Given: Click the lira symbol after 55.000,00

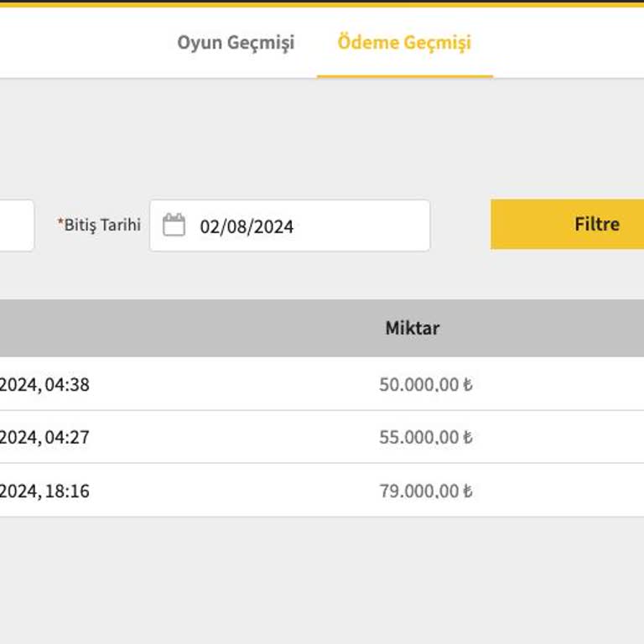Looking at the screenshot, I should pos(468,438).
